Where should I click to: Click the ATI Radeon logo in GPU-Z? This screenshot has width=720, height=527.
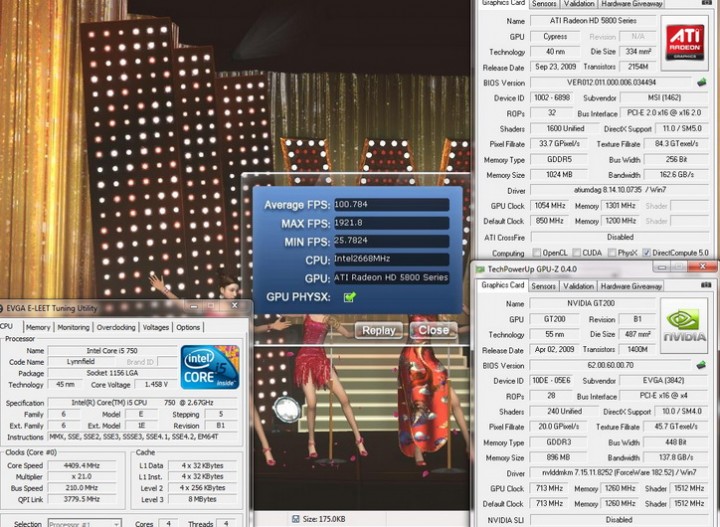pos(685,43)
